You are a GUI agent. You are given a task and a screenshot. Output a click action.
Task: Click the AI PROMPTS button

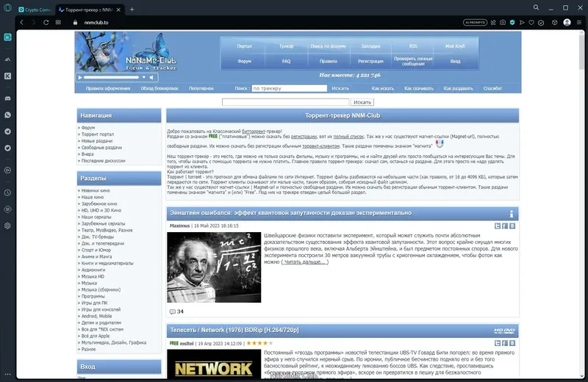[475, 23]
